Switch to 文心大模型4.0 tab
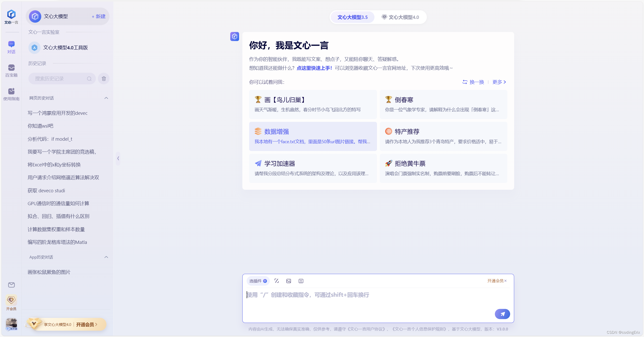Image resolution: width=644 pixels, height=337 pixels. 400,17
